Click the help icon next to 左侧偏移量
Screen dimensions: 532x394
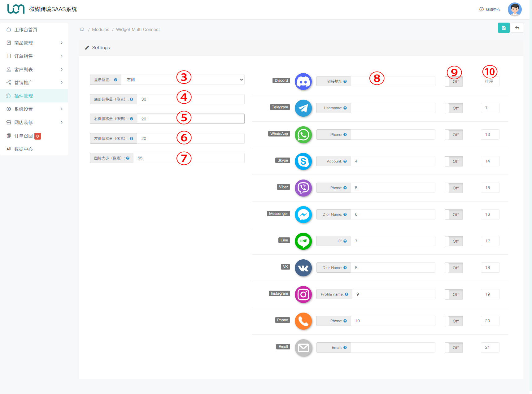[132, 139]
